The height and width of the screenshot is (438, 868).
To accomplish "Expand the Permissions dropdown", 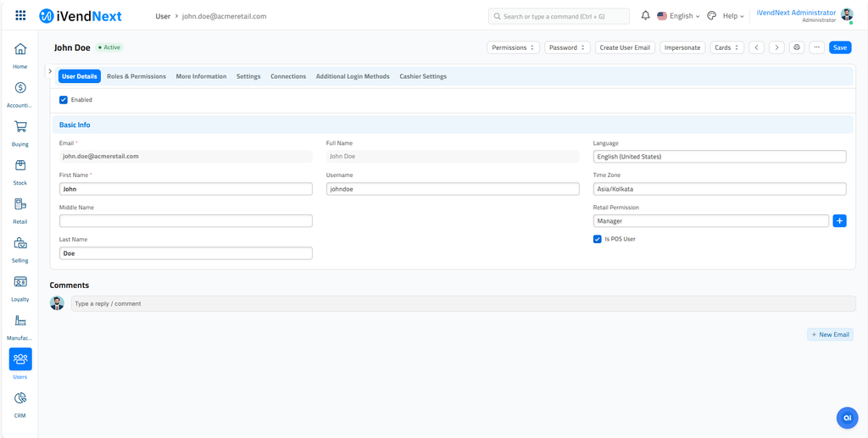I will [513, 47].
